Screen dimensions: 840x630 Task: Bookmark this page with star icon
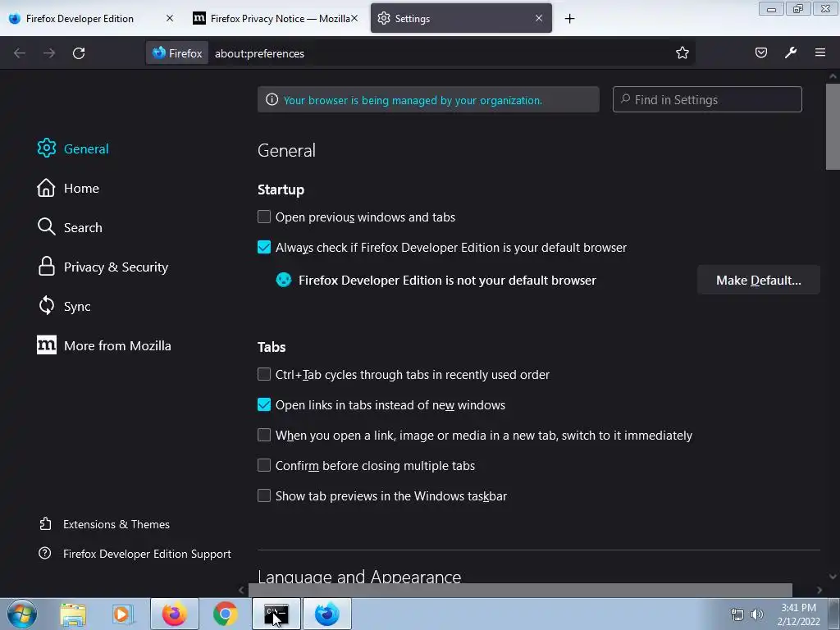pyautogui.click(x=682, y=52)
